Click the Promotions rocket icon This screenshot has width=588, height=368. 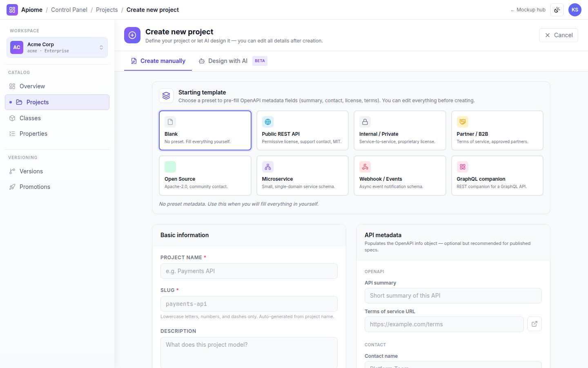12,187
